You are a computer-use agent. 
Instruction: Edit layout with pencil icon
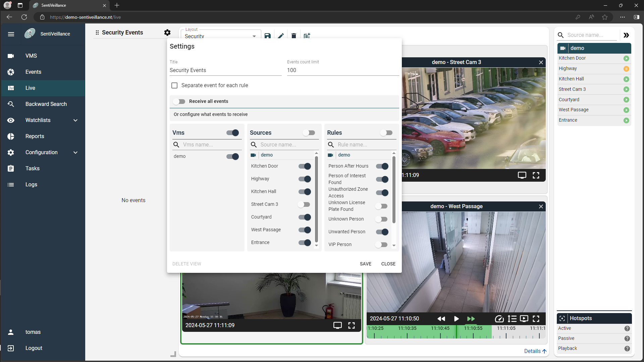point(281,36)
